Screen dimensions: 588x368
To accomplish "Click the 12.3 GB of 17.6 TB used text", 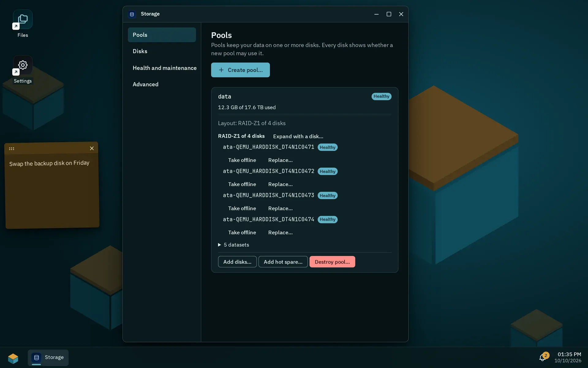I will pyautogui.click(x=247, y=107).
